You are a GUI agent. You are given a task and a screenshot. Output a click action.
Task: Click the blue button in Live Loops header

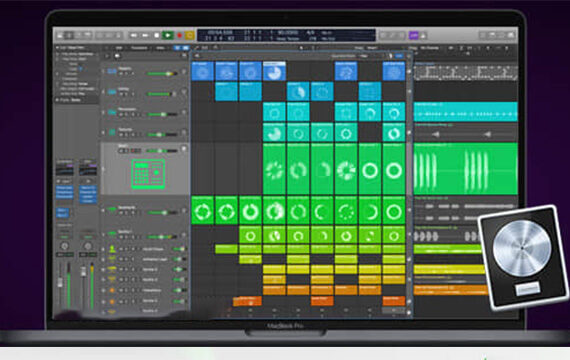[399, 56]
